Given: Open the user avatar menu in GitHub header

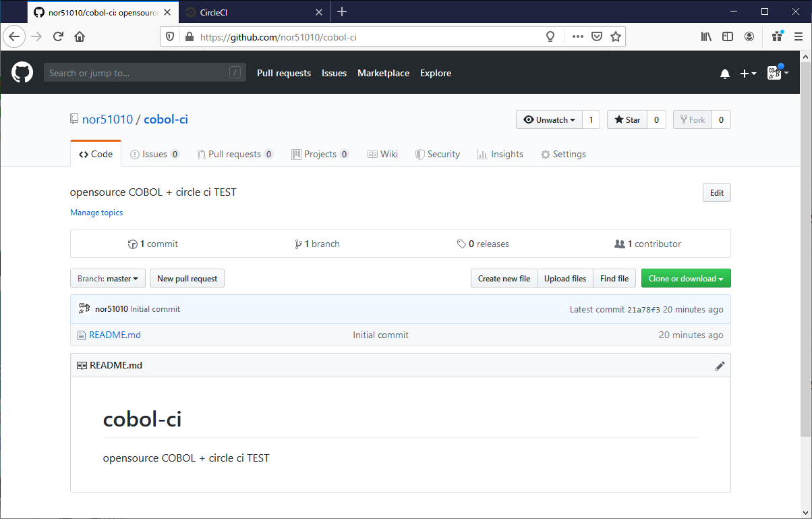Looking at the screenshot, I should click(778, 73).
